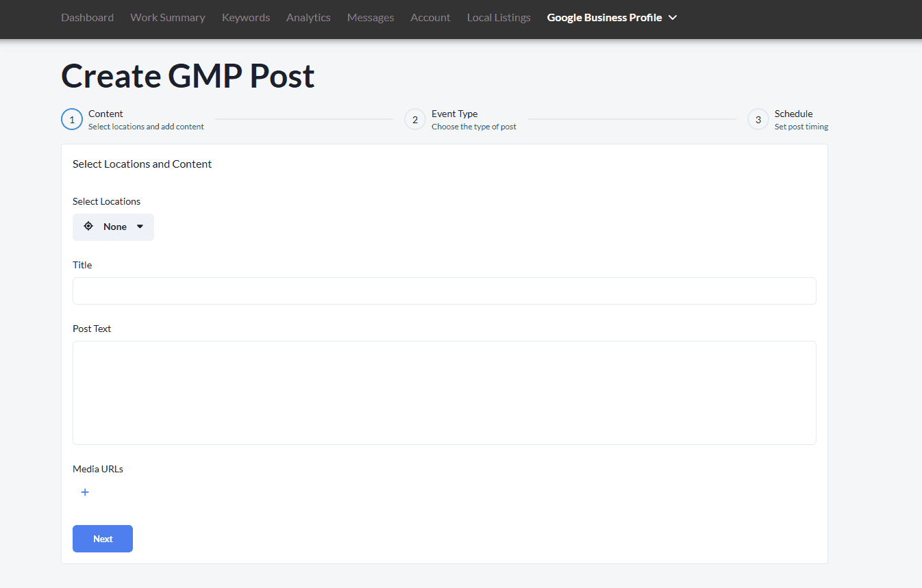This screenshot has height=588, width=922.
Task: Open the Keywords section
Action: pyautogui.click(x=246, y=18)
